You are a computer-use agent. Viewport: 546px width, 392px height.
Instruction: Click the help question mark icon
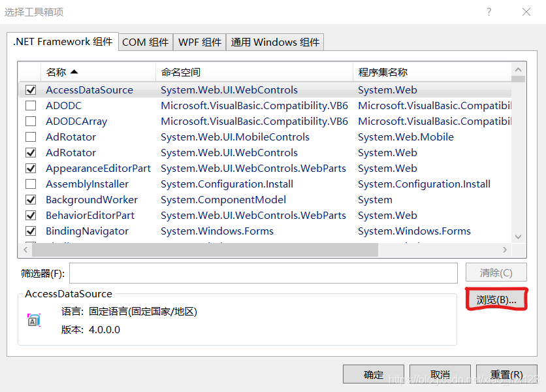click(x=489, y=12)
